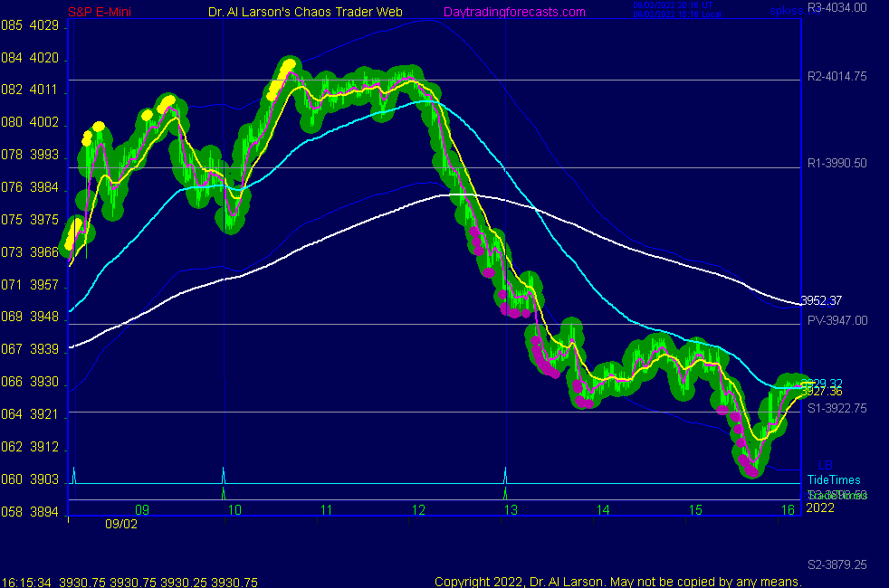Image resolution: width=889 pixels, height=588 pixels.
Task: Click the 066 3930 price axis label
Action: 30,382
